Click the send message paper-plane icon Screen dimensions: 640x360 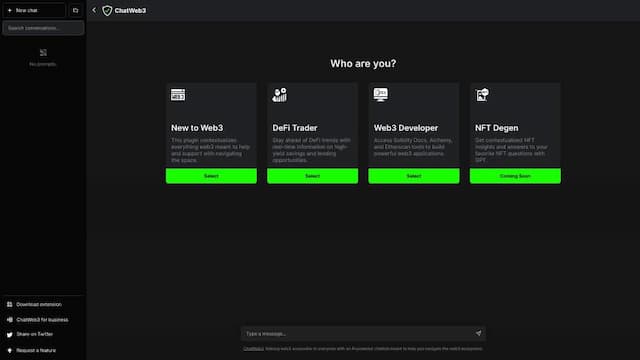pos(478,333)
